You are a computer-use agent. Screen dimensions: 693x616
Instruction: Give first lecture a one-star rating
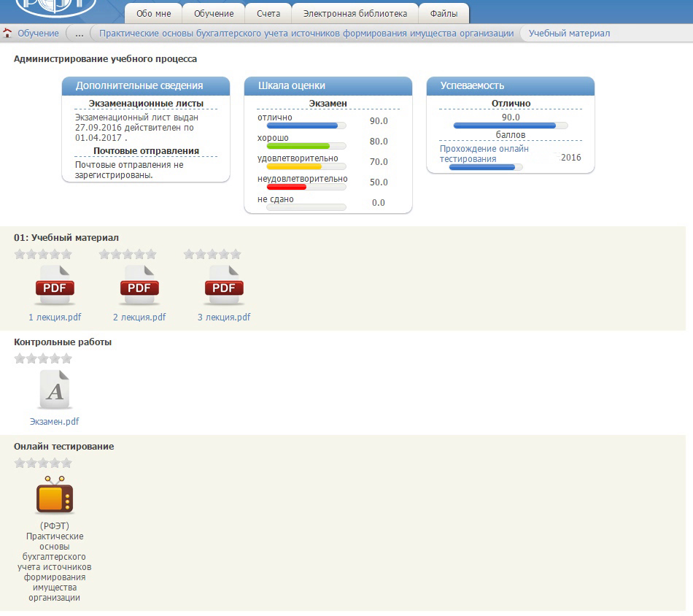pyautogui.click(x=20, y=254)
